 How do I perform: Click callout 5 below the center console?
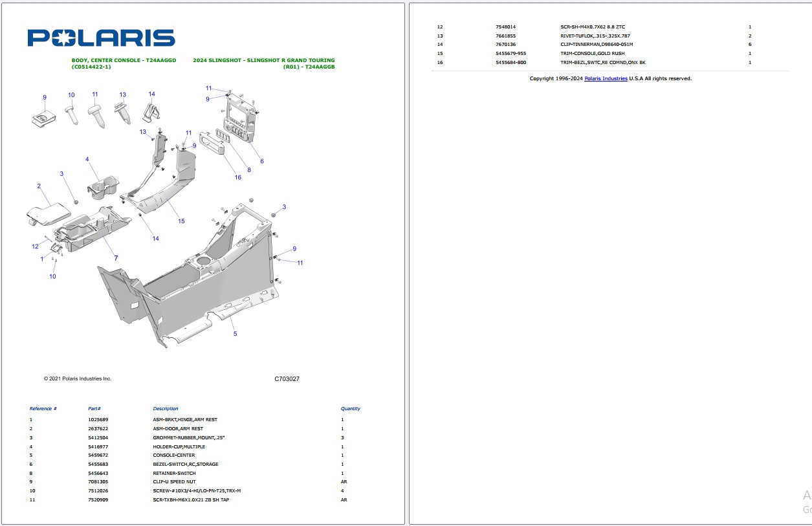pyautogui.click(x=235, y=334)
